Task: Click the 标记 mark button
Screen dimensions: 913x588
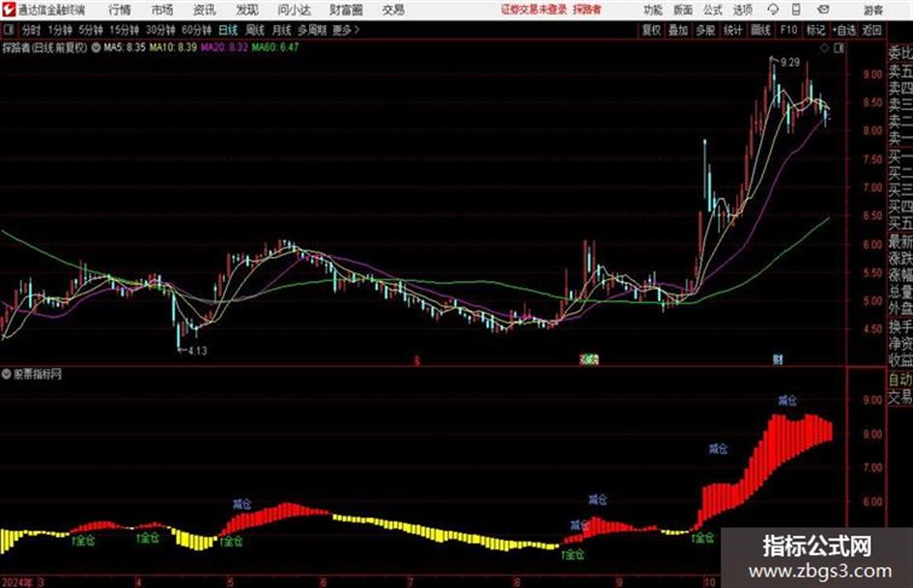Action: (815, 30)
